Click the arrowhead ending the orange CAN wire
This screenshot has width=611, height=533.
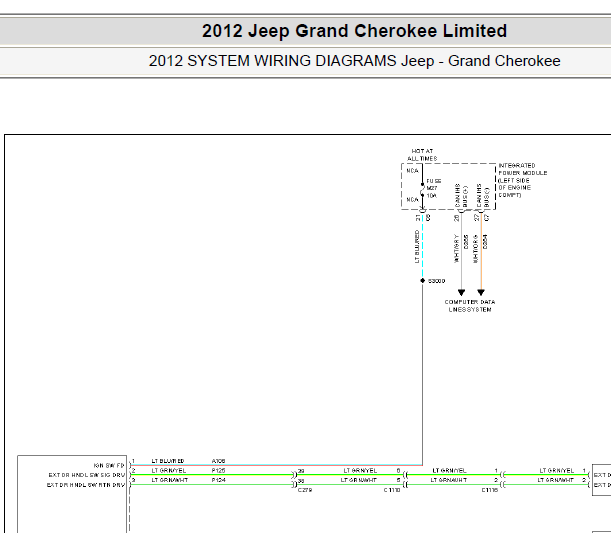click(x=481, y=292)
